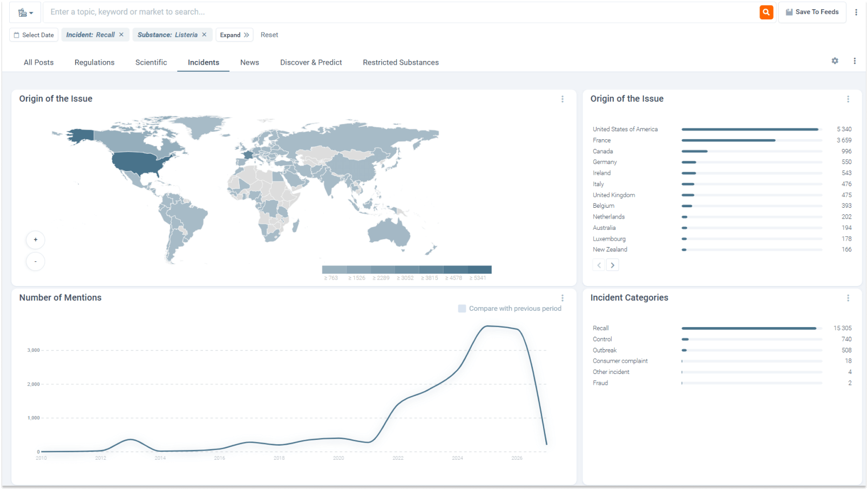This screenshot has width=868, height=490.
Task: Switch to the Regulations tab
Action: [x=94, y=63]
